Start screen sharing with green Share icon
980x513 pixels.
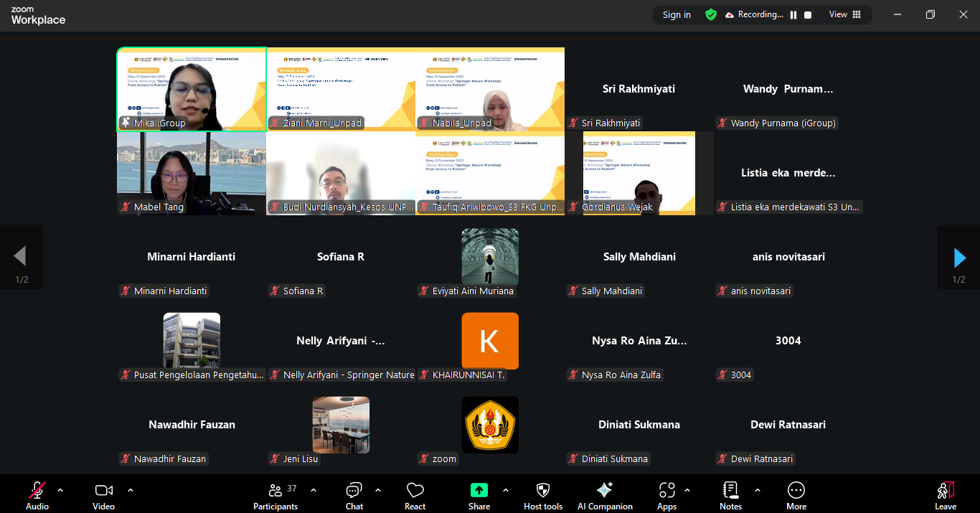(x=479, y=490)
